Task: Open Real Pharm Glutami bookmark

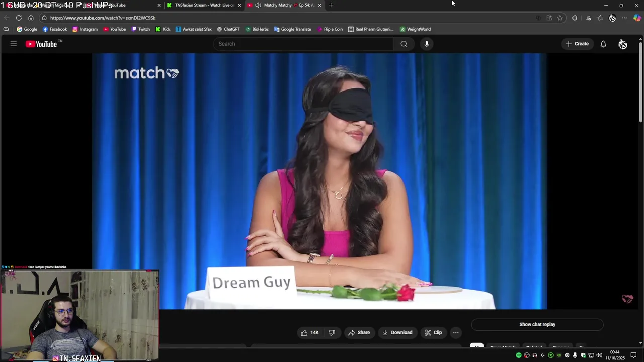Action: click(x=371, y=29)
